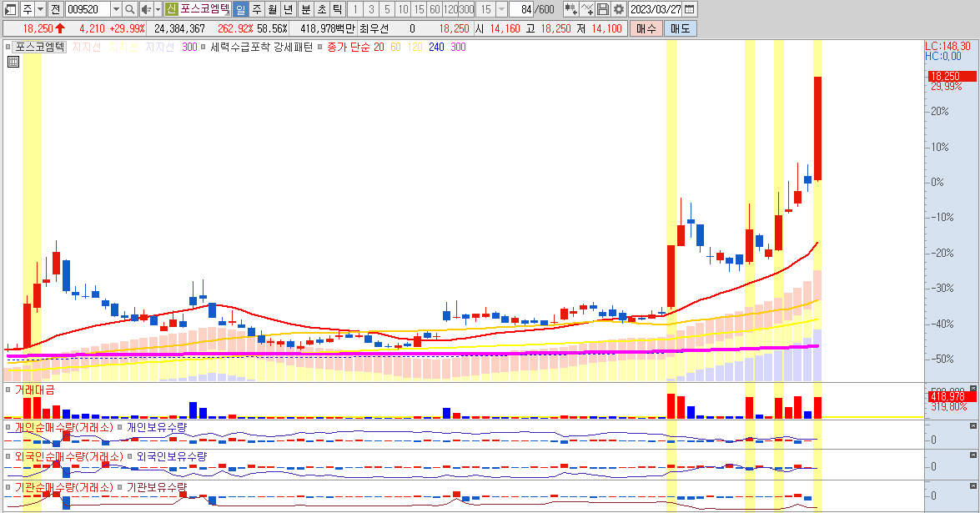The height and width of the screenshot is (513, 980).
Task: Select the 10 interval button
Action: click(x=403, y=9)
